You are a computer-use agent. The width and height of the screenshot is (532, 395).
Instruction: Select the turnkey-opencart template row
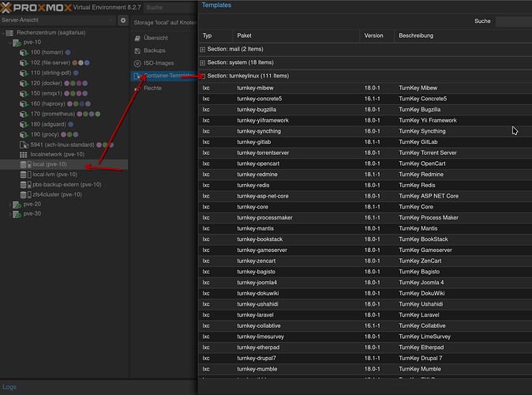[365, 164]
